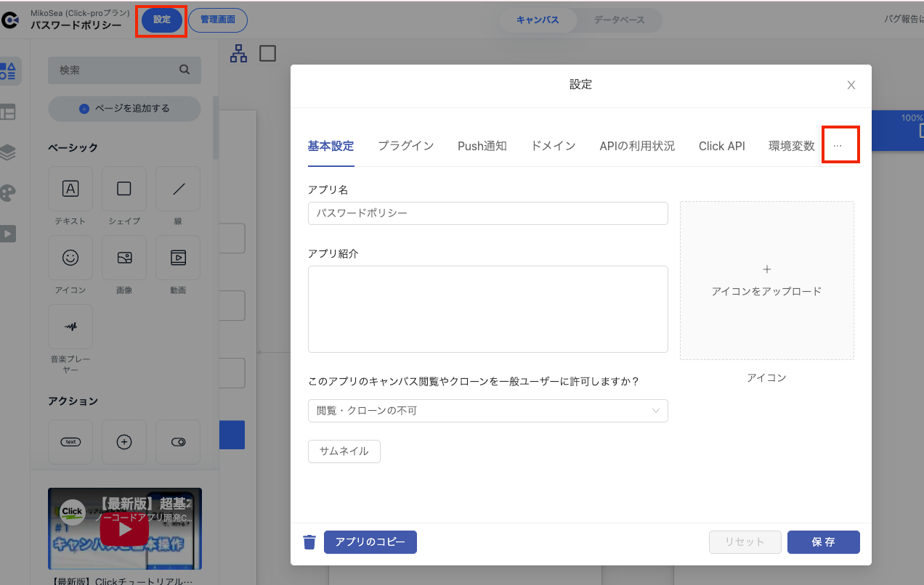The image size is (924, 585).
Task: Click the ベーシック section heading
Action: point(73,147)
